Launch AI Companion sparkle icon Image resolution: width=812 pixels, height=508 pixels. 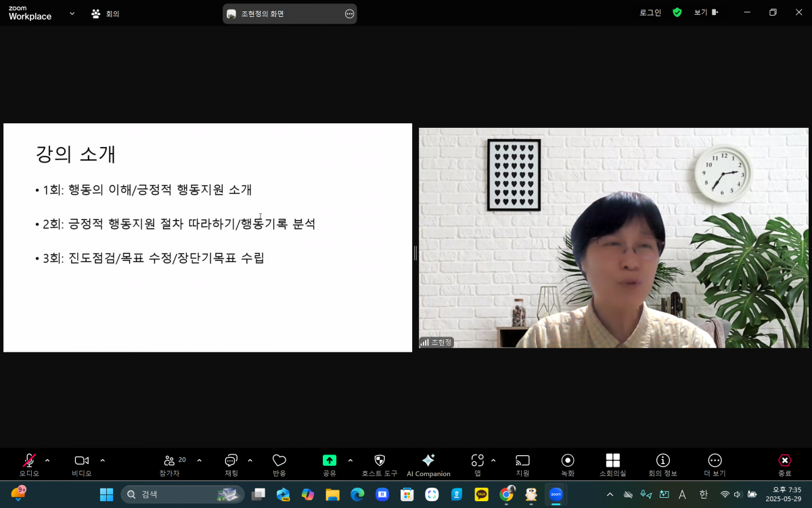point(428,461)
